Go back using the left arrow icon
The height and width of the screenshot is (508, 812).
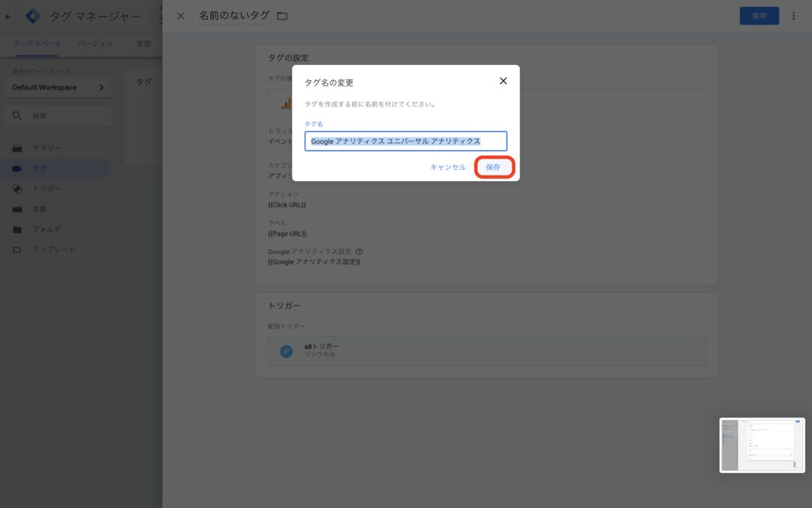8,17
